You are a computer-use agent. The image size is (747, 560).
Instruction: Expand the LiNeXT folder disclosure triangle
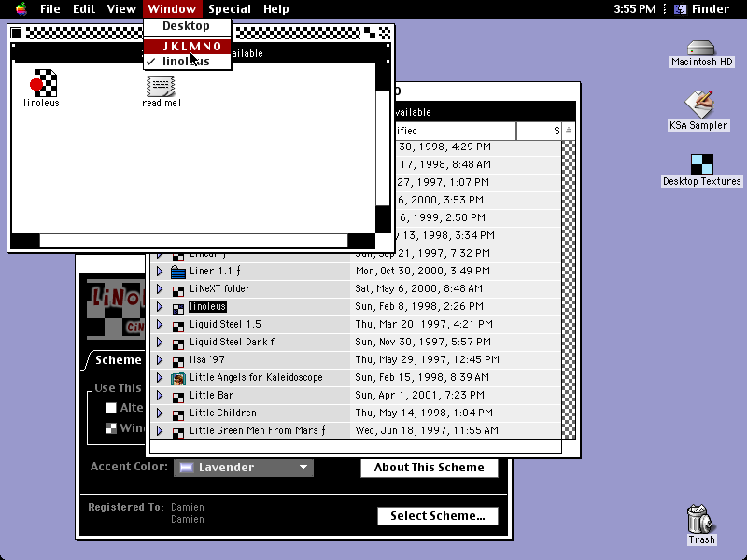[x=160, y=289]
